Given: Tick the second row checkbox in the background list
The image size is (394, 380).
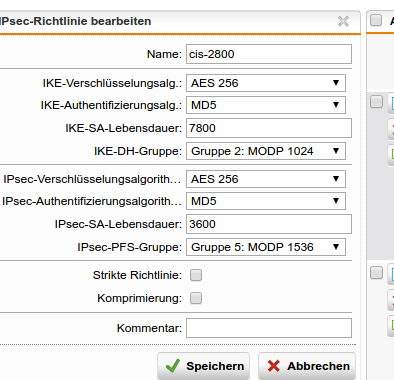Looking at the screenshot, I should (376, 273).
